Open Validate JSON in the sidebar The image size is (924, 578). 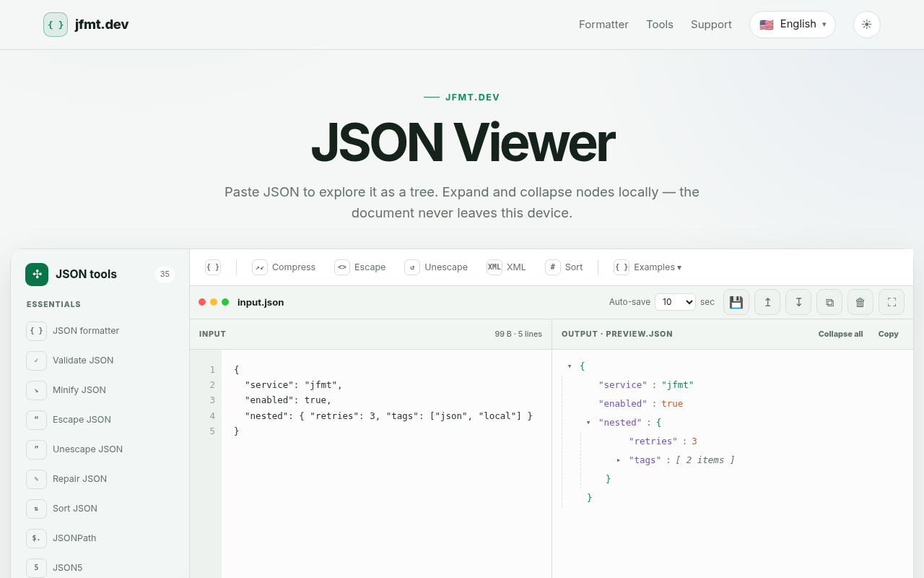tap(100, 361)
